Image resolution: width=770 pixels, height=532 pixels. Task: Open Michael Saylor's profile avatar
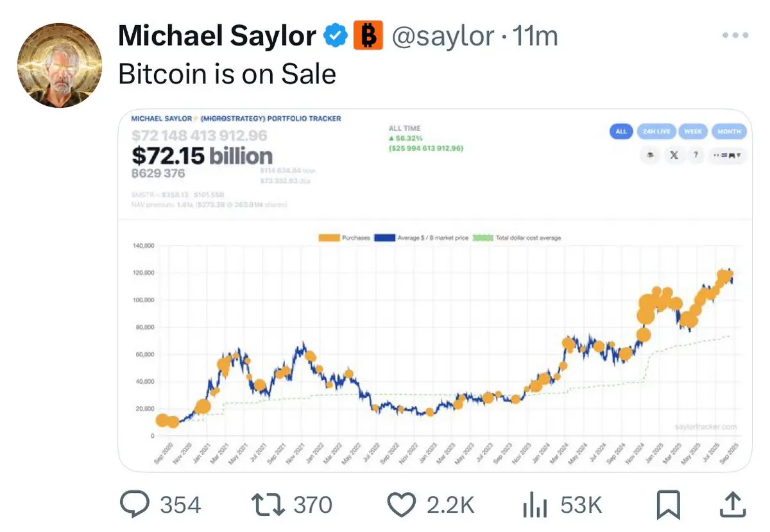pyautogui.click(x=59, y=65)
